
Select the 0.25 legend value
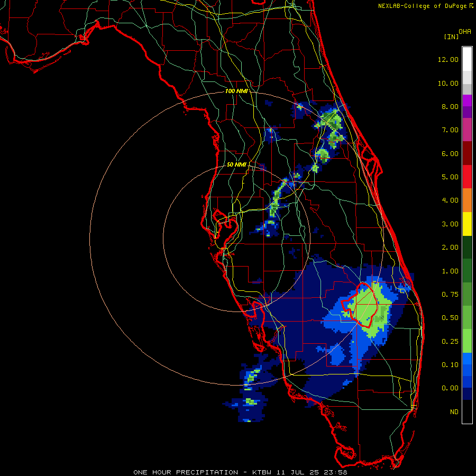(450, 342)
